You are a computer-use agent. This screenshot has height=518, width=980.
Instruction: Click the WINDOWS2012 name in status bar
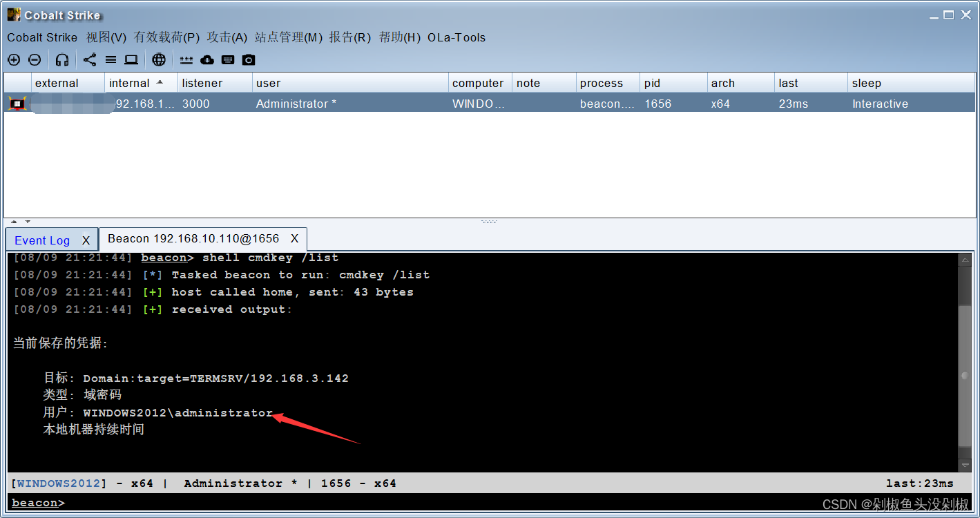[59, 483]
